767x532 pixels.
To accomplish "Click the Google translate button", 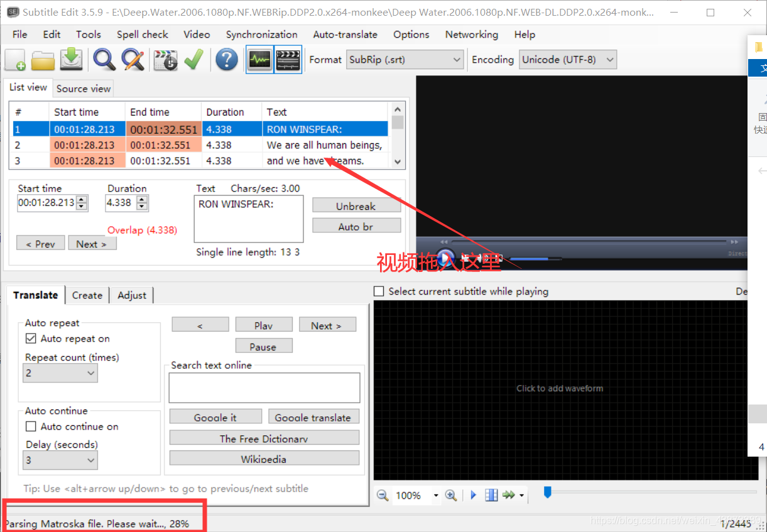I will click(313, 416).
